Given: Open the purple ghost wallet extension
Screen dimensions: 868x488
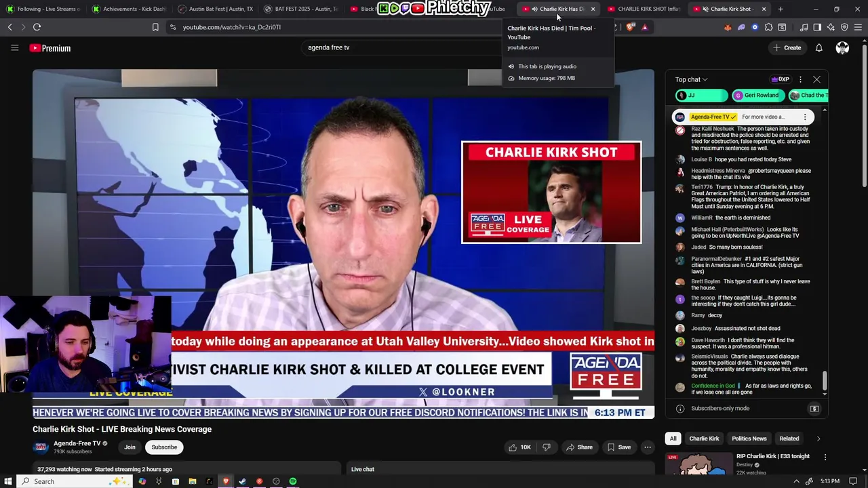Looking at the screenshot, I should click(741, 27).
